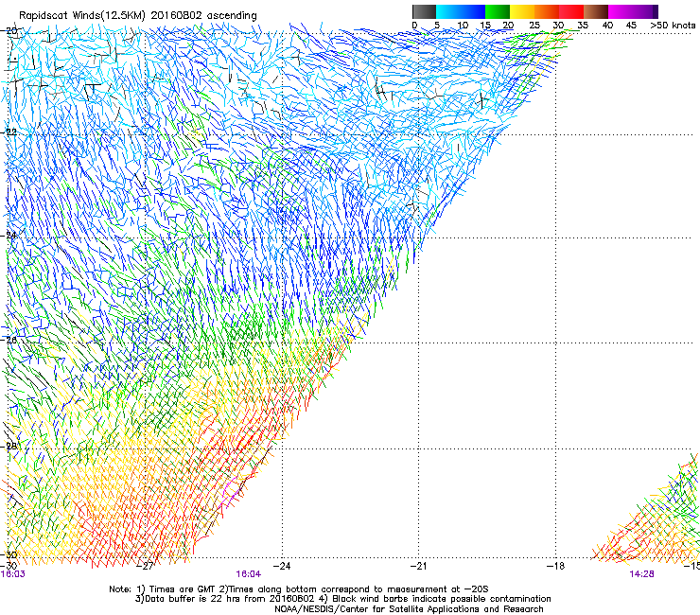Click the cyan 5-10 knots legend swatch
Image resolution: width=700 pixels, height=615 pixels.
[448, 11]
